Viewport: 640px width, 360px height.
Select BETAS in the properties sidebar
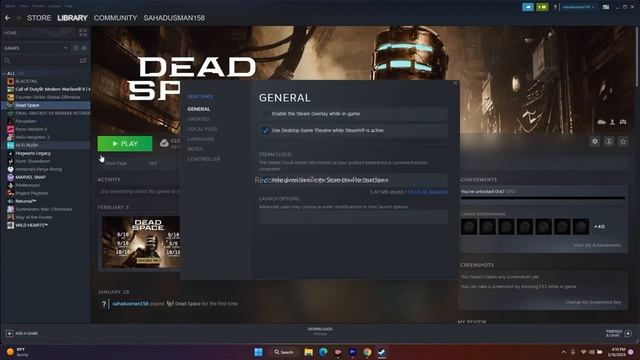tap(195, 149)
